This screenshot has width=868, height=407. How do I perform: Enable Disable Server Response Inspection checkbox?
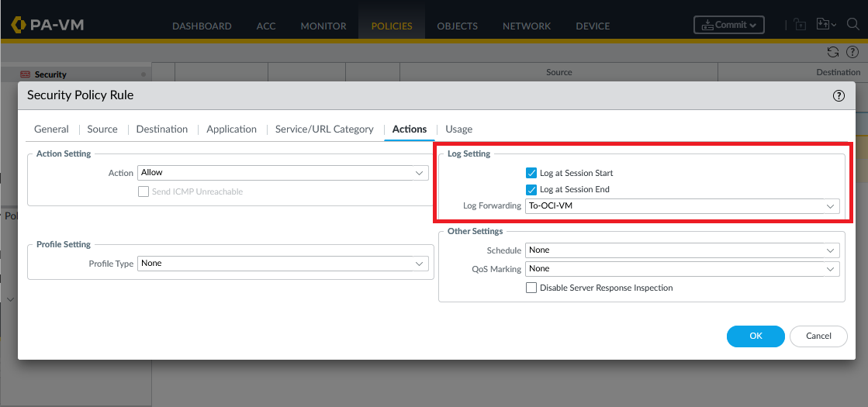point(531,288)
